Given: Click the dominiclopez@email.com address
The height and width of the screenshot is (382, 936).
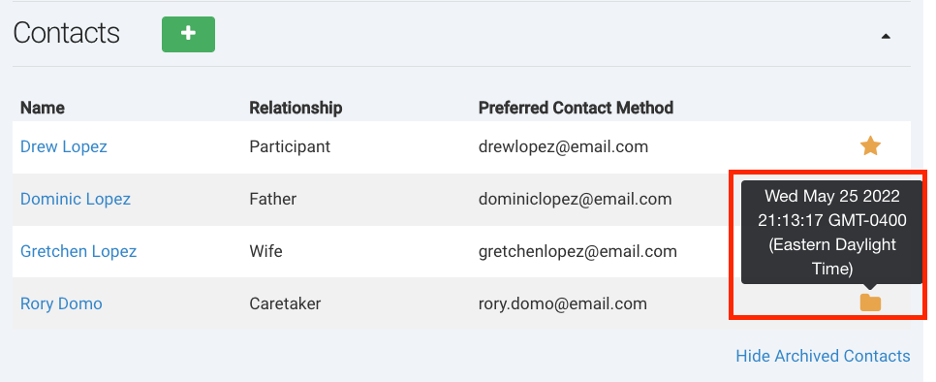Looking at the screenshot, I should click(x=575, y=199).
